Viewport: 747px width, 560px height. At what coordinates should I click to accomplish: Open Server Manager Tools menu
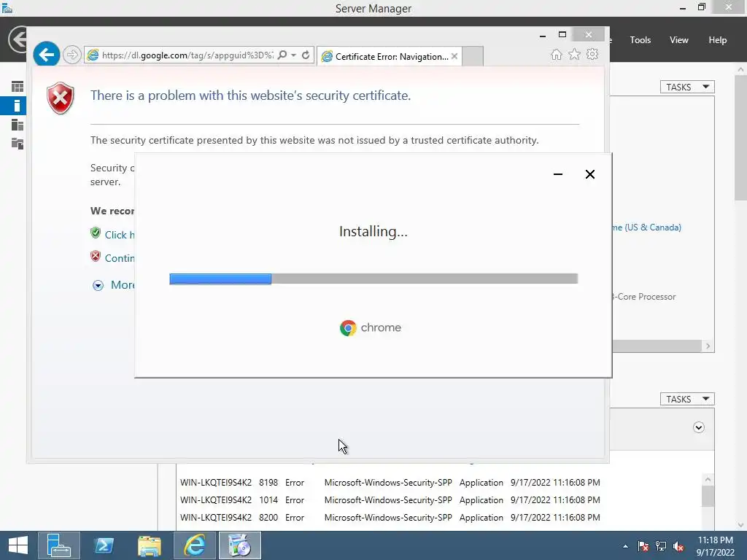pyautogui.click(x=640, y=40)
